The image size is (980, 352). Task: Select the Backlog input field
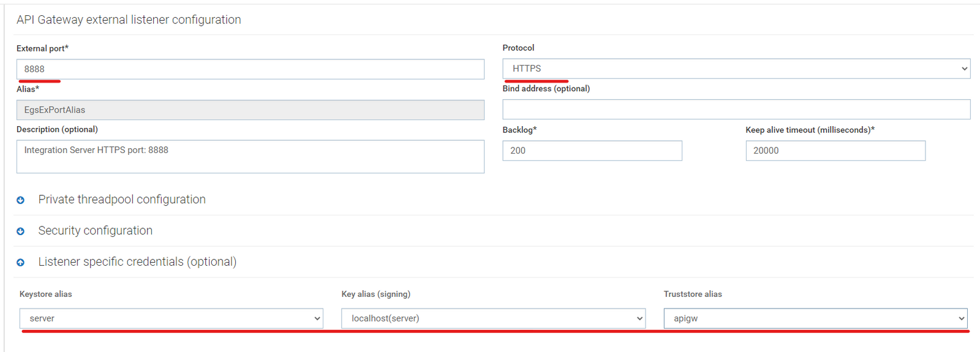point(592,151)
